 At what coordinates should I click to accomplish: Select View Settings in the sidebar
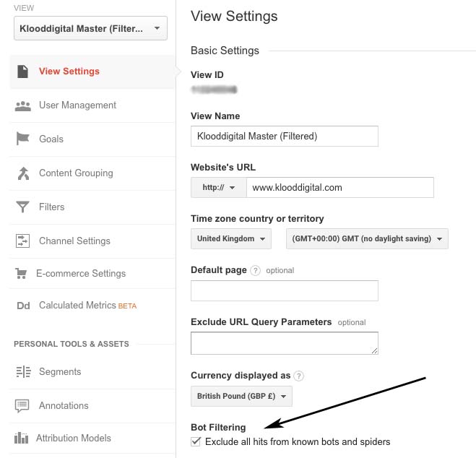pyautogui.click(x=69, y=72)
